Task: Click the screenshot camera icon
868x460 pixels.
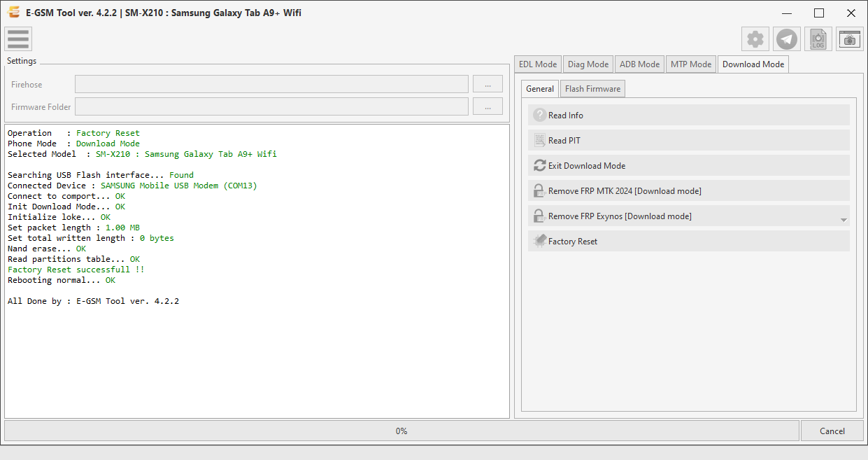Action: pyautogui.click(x=850, y=39)
